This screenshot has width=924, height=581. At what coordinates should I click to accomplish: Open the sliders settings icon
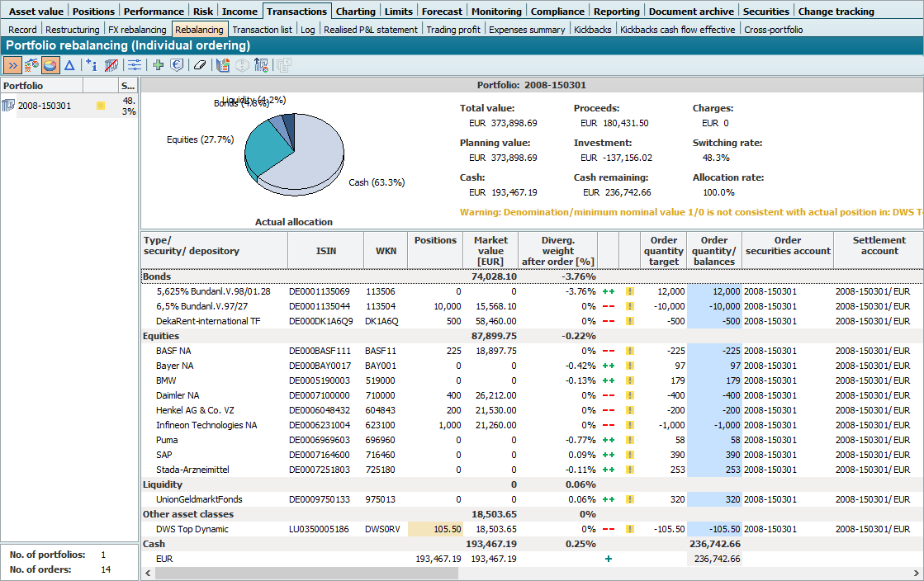(x=134, y=65)
